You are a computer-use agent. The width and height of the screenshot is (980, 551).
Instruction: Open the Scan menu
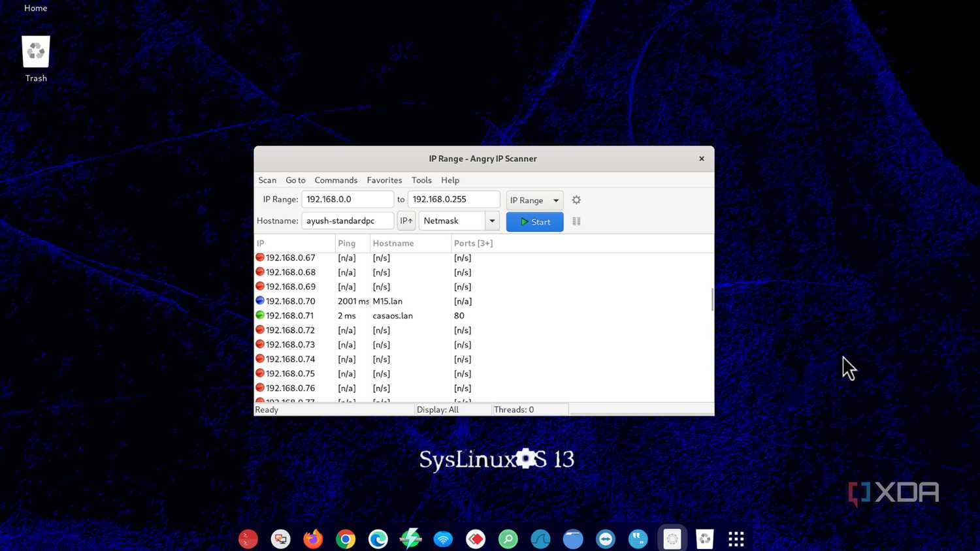267,180
